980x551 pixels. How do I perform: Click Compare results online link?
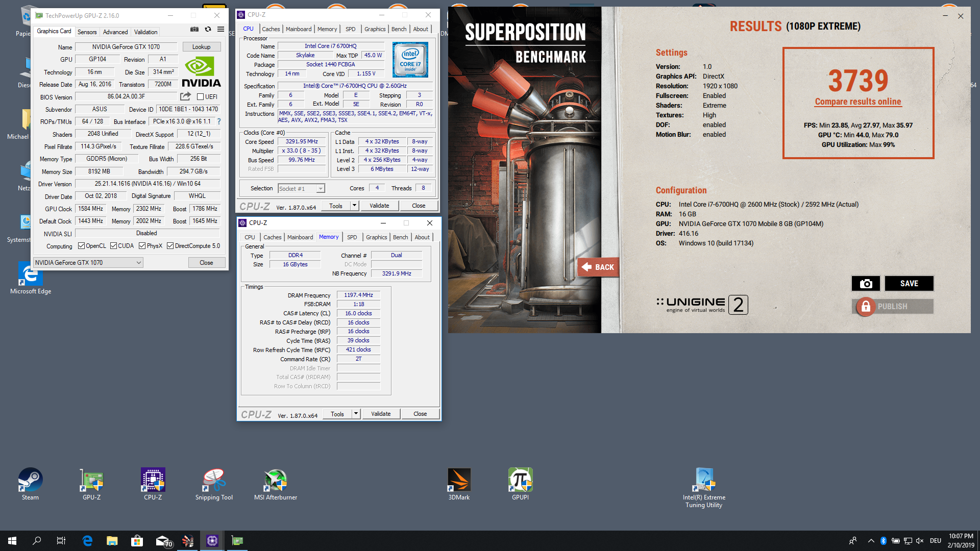[858, 102]
